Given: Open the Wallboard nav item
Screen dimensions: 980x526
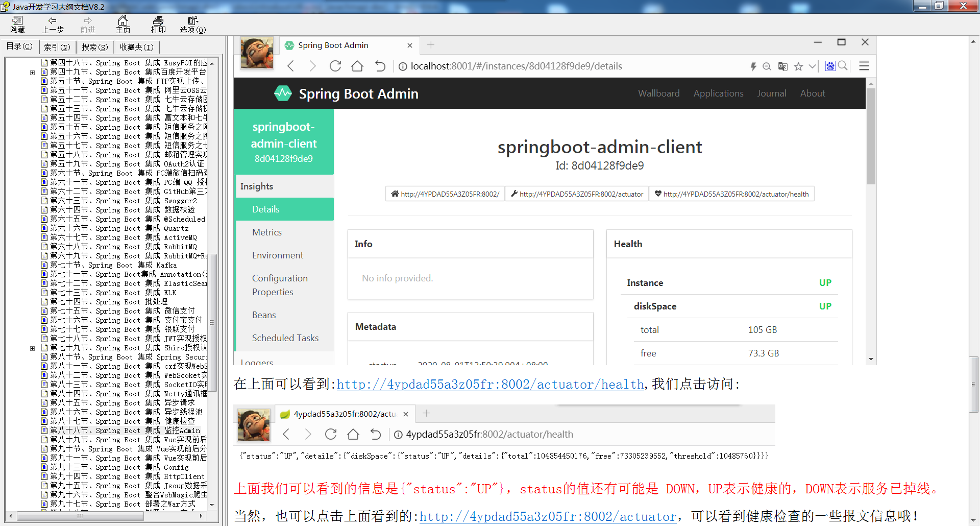Looking at the screenshot, I should coord(658,93).
